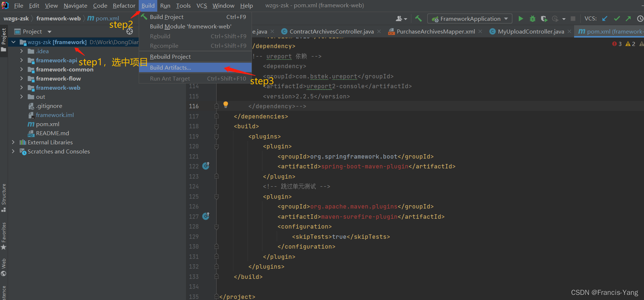Run with Coverage shield icon
644x300 pixels.
pos(544,19)
